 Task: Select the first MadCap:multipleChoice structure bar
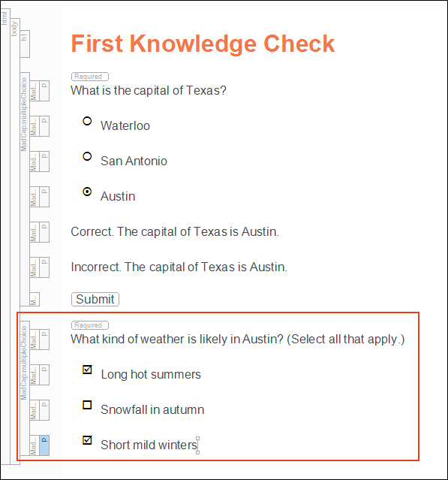(x=25, y=189)
